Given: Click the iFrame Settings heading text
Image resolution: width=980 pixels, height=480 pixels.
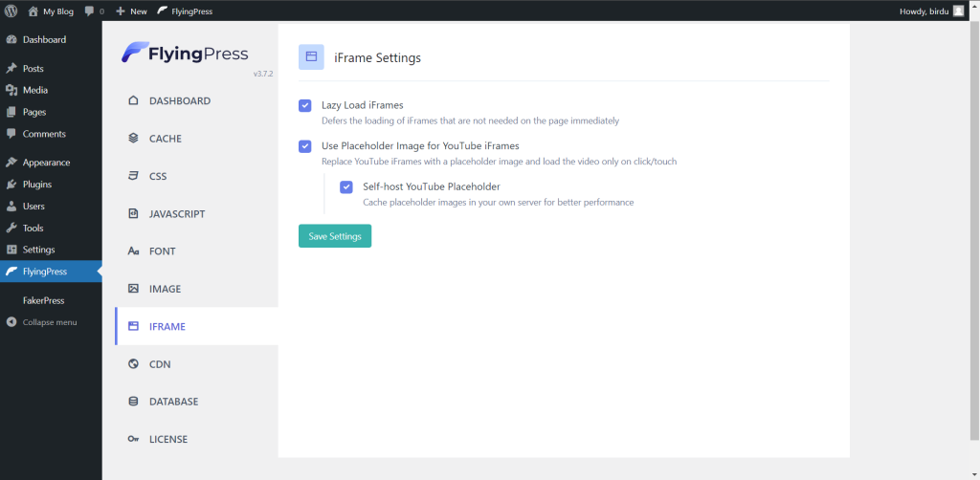Looking at the screenshot, I should [x=377, y=58].
